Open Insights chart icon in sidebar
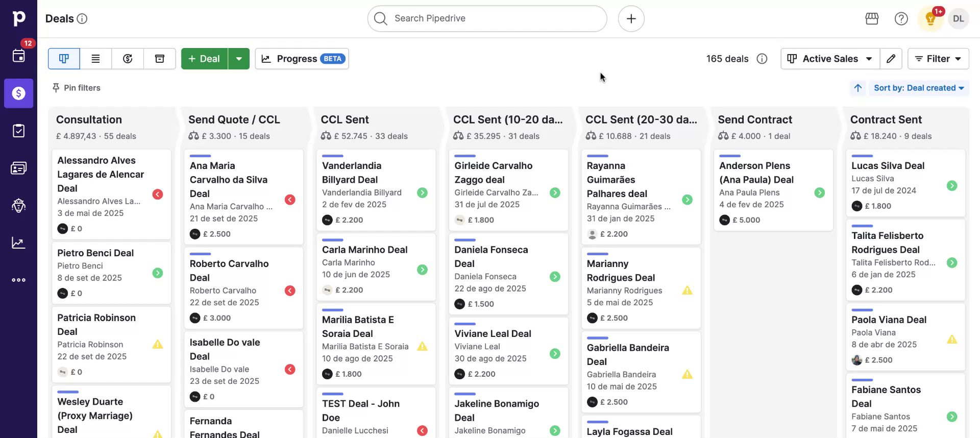The width and height of the screenshot is (980, 438). coord(19,242)
